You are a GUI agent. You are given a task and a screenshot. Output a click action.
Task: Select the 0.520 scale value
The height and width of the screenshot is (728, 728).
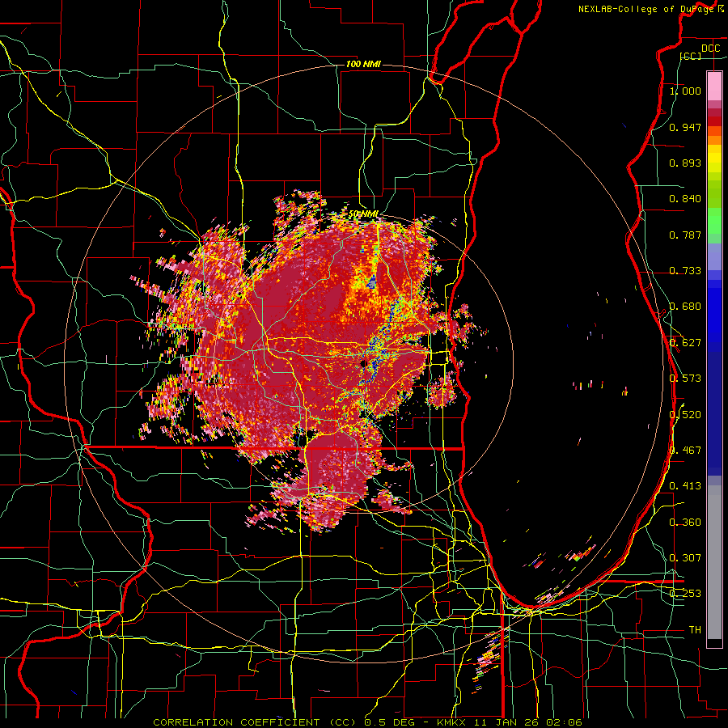(x=685, y=415)
